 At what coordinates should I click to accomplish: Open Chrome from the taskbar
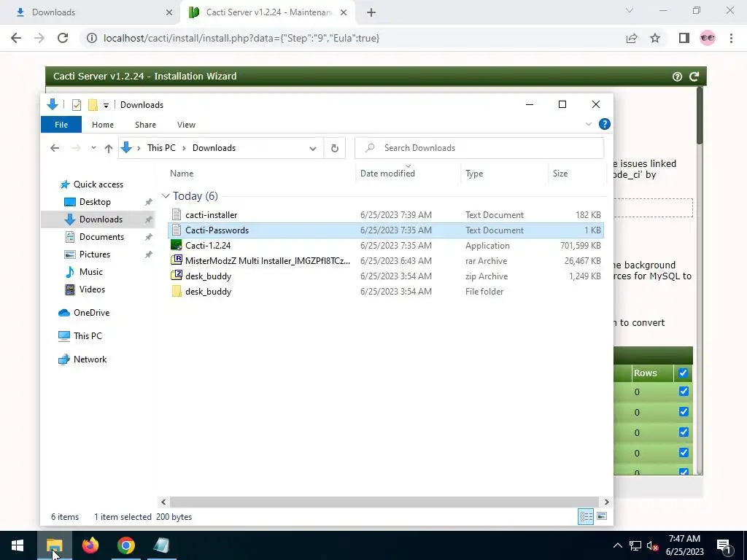pyautogui.click(x=126, y=545)
